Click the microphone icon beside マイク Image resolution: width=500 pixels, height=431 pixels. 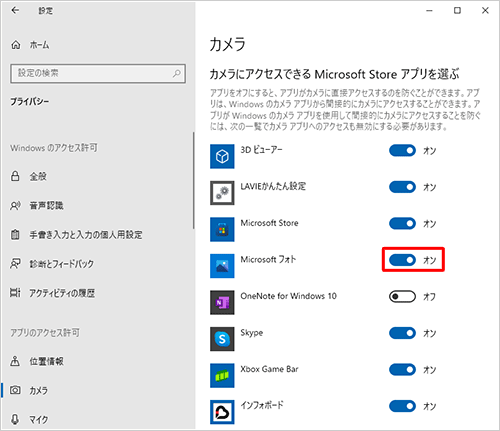click(x=15, y=419)
